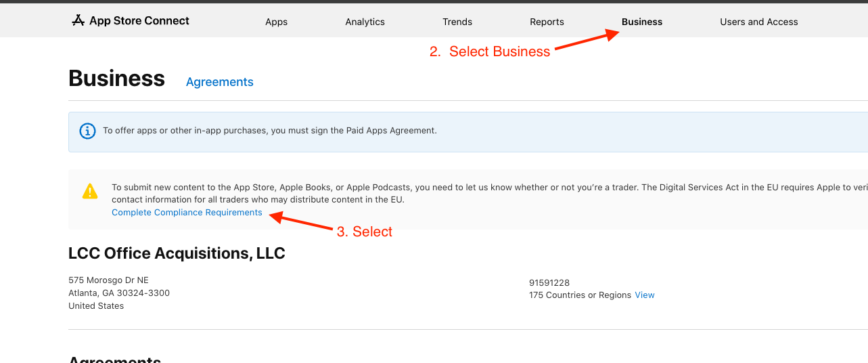The height and width of the screenshot is (363, 868).
Task: Open the Trends navigation item
Action: 457,22
